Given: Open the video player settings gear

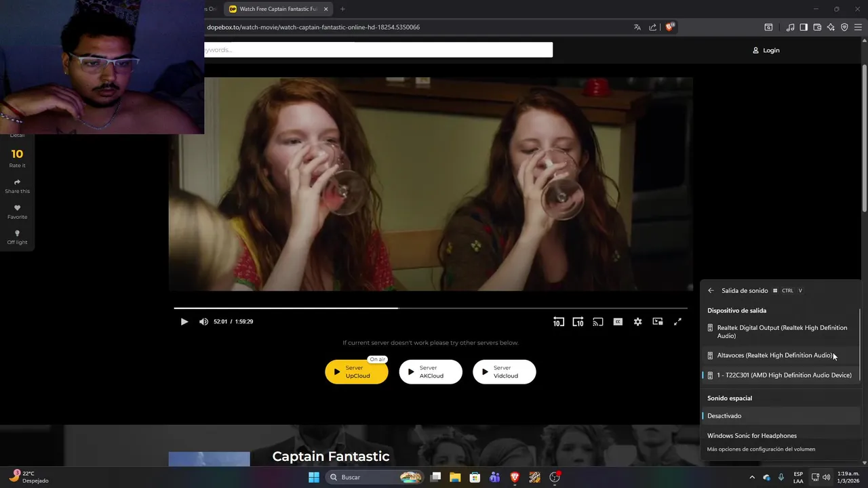Looking at the screenshot, I should point(637,322).
